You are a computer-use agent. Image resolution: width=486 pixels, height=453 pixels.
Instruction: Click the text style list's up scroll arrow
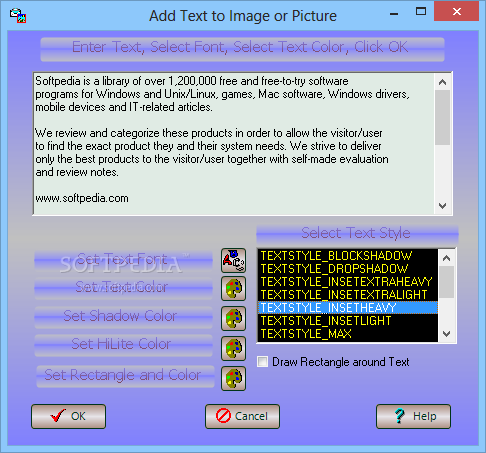pos(447,258)
